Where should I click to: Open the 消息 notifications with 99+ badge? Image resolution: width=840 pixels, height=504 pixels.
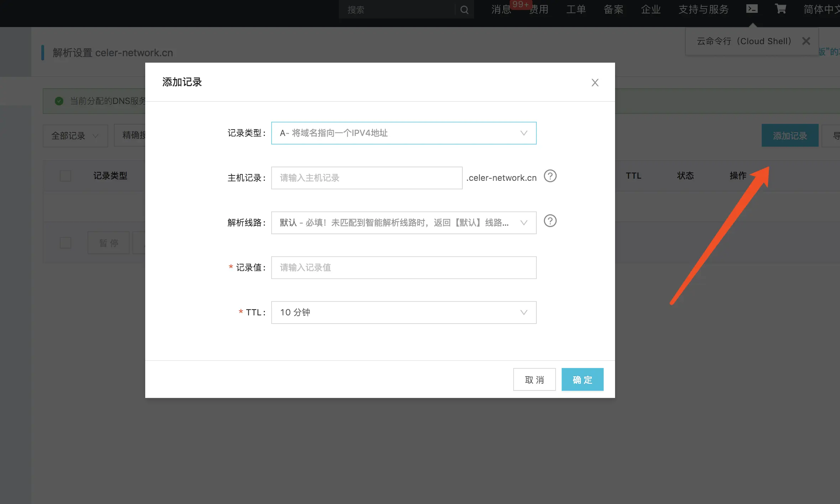502,10
